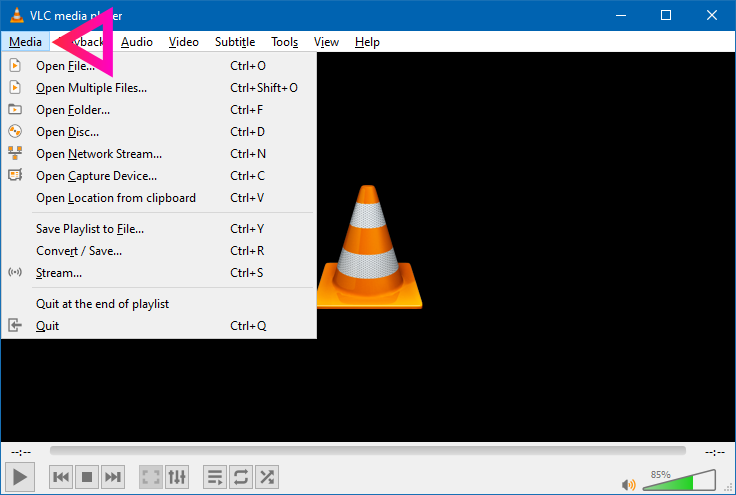Image resolution: width=736 pixels, height=495 pixels.
Task: Toggle Quit at the end of playlist
Action: pyautogui.click(x=159, y=304)
